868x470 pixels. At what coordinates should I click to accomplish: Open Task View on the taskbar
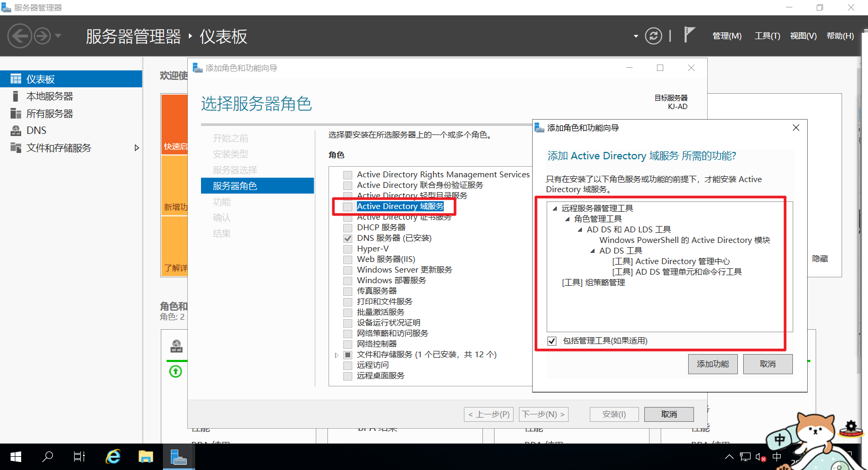coord(79,457)
